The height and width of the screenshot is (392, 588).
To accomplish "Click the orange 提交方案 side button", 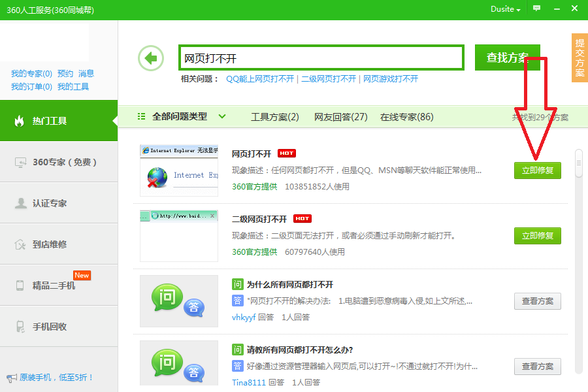I will tap(580, 57).
